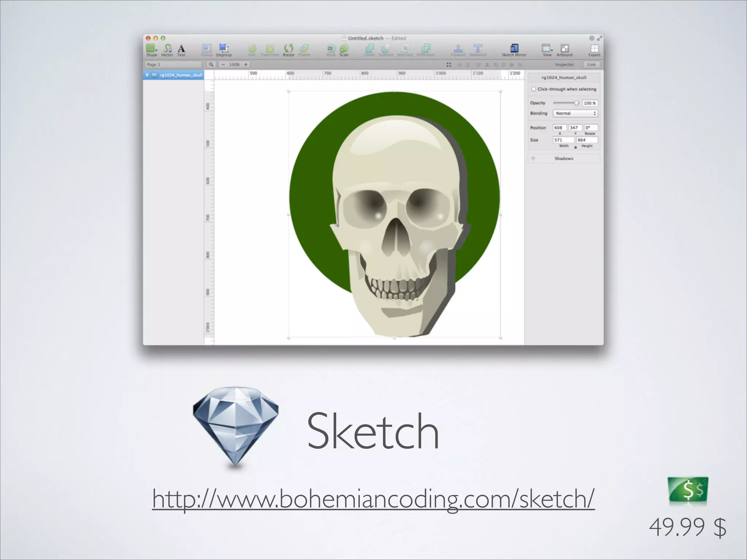Click the Union boolean icon

pos(369,50)
